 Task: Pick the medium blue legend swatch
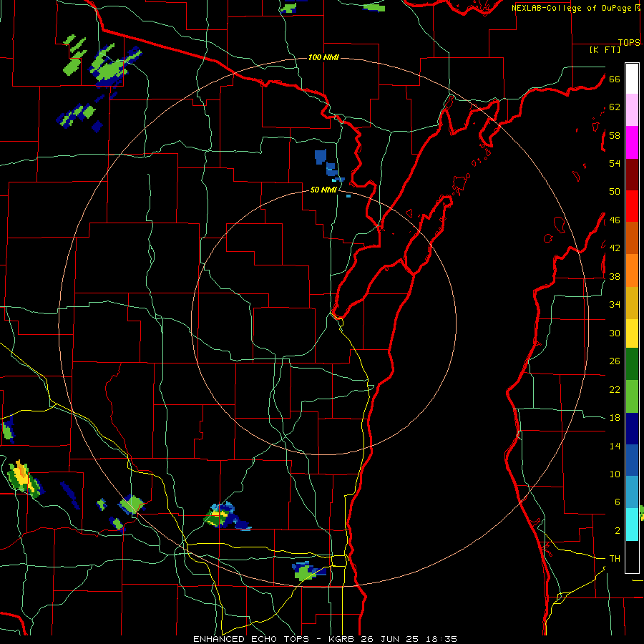[632, 460]
